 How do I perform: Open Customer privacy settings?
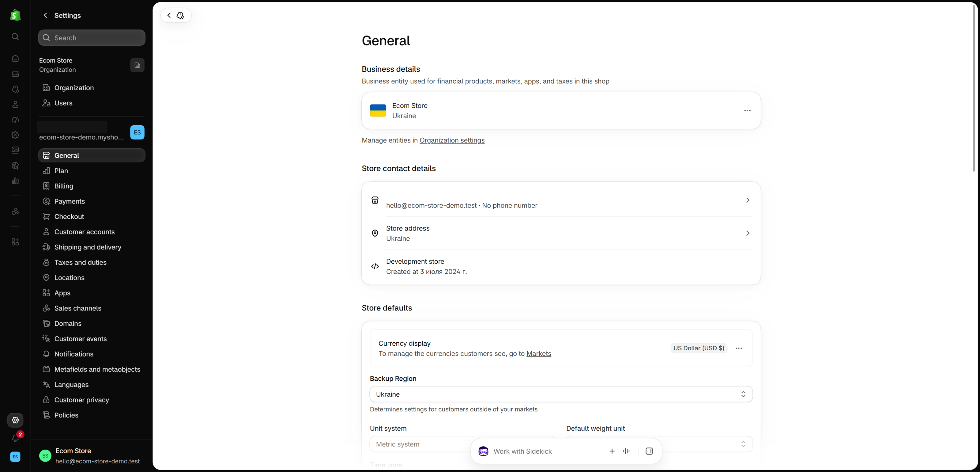pos(92,400)
